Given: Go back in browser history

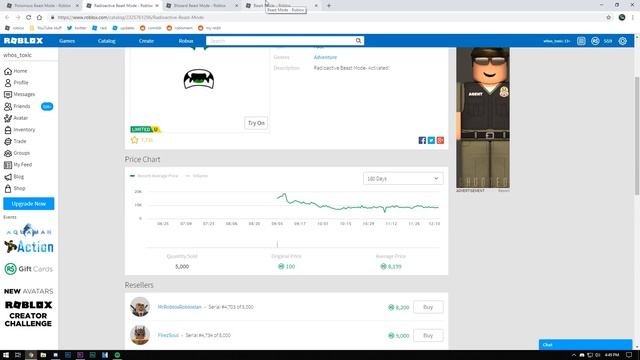Looking at the screenshot, I should (7, 17).
